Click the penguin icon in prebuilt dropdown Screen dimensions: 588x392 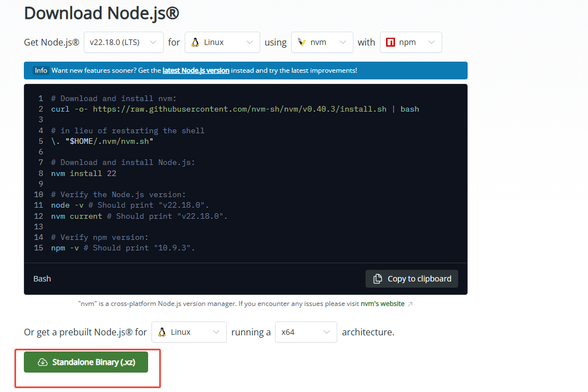(162, 332)
